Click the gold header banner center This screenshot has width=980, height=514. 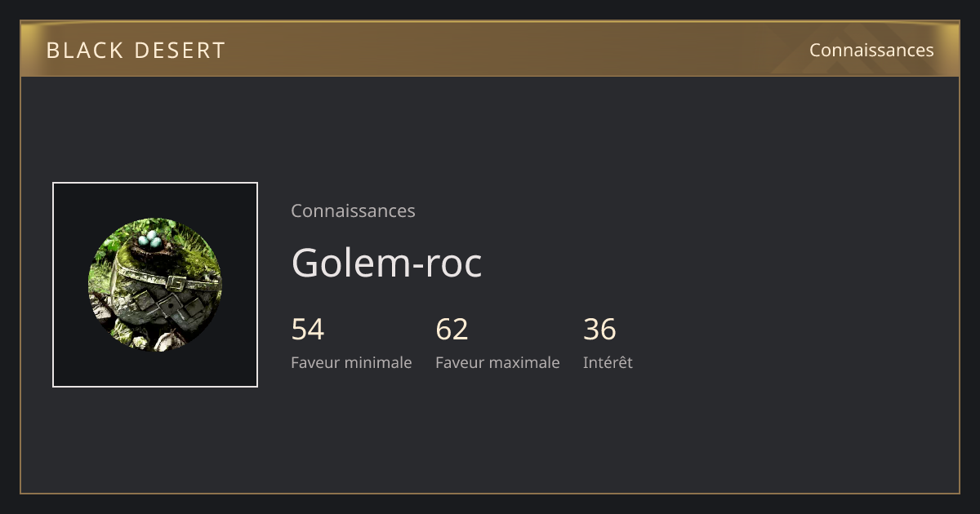click(490, 49)
